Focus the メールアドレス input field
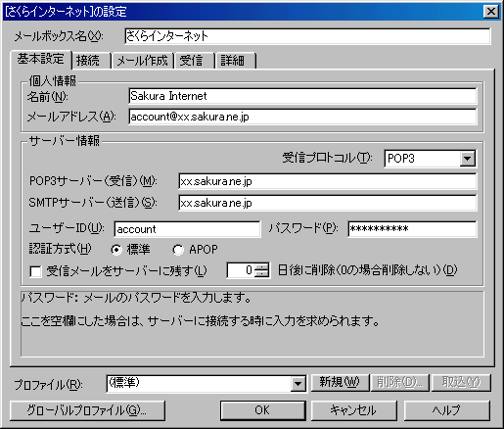504x429 pixels. [x=302, y=117]
